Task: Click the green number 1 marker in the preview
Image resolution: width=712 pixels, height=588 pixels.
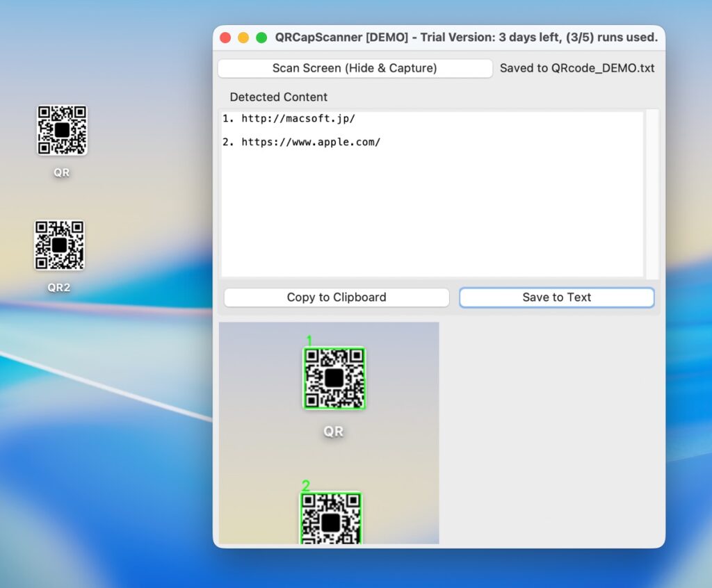Action: tap(309, 340)
